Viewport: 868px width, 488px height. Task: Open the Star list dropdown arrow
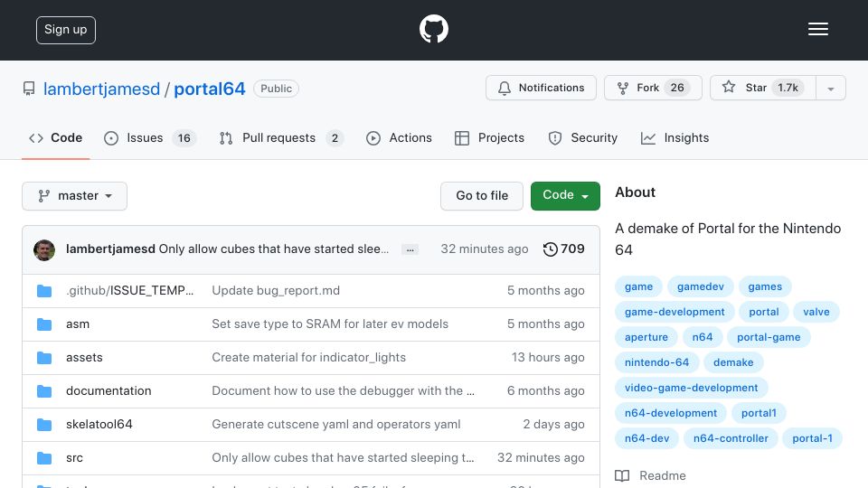(830, 88)
